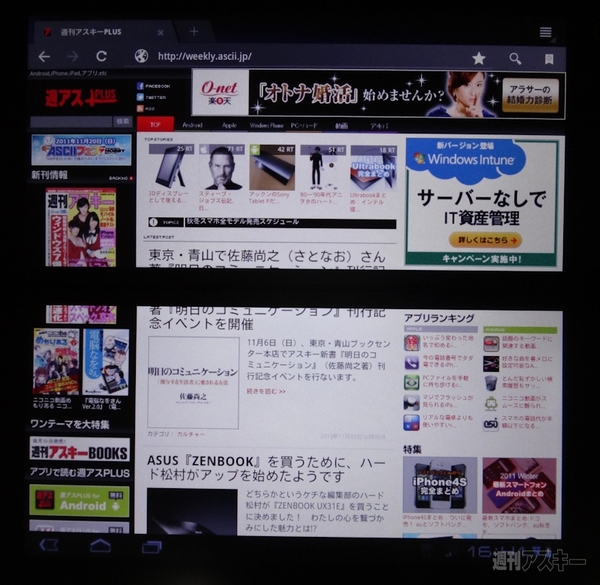
Task: Select the Windows Phone navigation tab
Action: tap(266, 125)
